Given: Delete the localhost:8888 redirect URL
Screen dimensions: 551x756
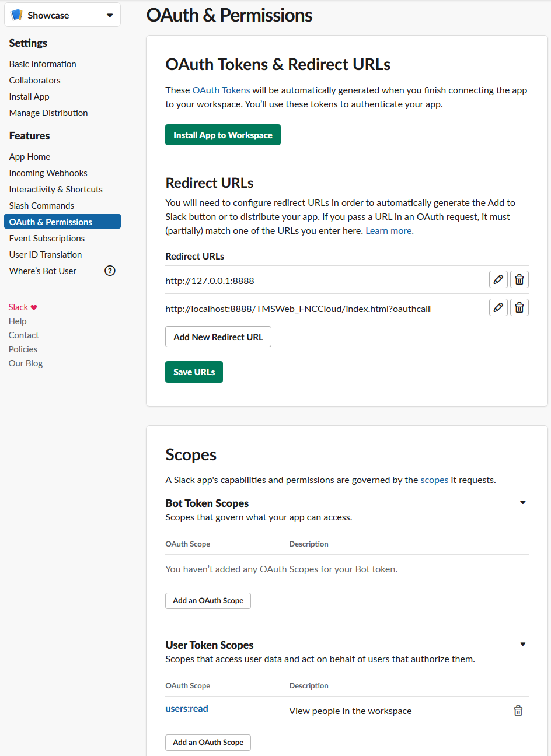Looking at the screenshot, I should click(519, 307).
